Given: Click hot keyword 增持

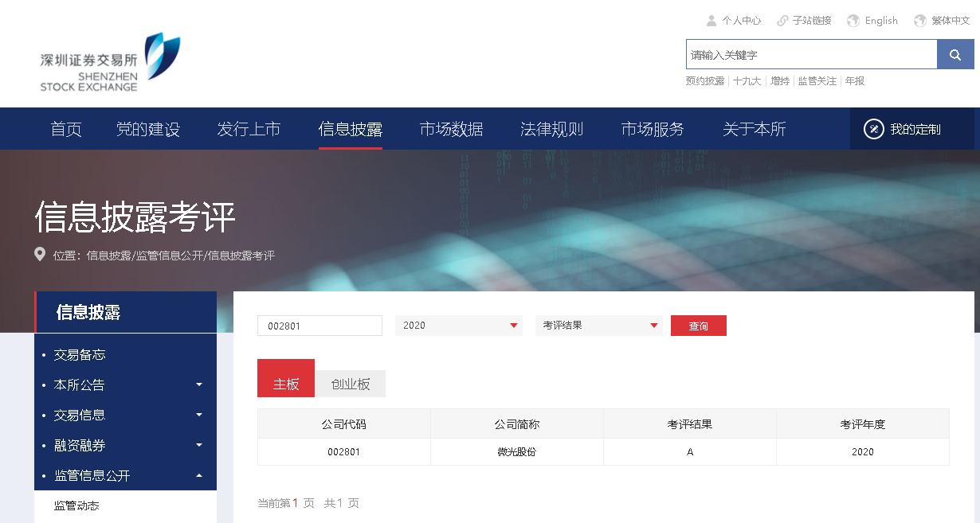Looking at the screenshot, I should (780, 81).
